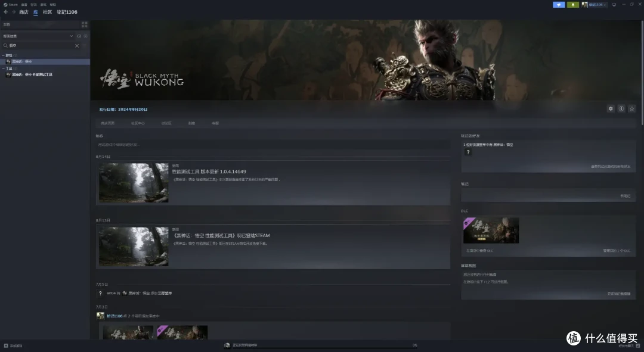Click the blue announcements megaphone button
Image resolution: width=644 pixels, height=352 pixels.
[559, 5]
